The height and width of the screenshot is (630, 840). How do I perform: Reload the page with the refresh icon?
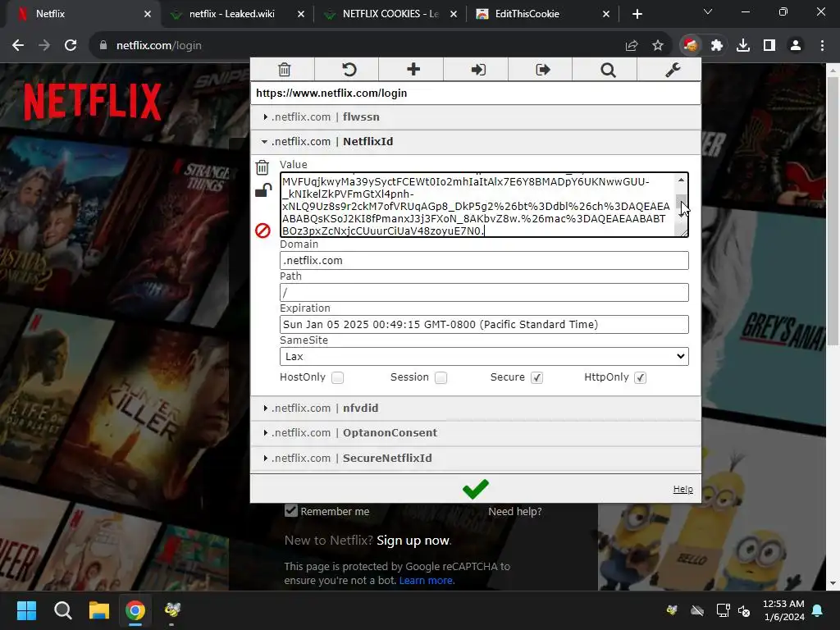click(x=71, y=46)
